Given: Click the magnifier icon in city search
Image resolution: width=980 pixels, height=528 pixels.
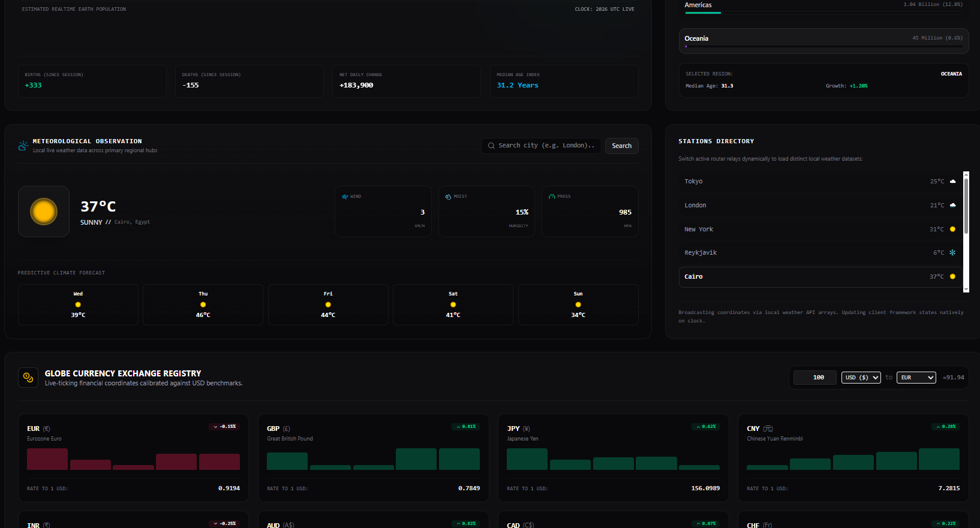Looking at the screenshot, I should 491,146.
